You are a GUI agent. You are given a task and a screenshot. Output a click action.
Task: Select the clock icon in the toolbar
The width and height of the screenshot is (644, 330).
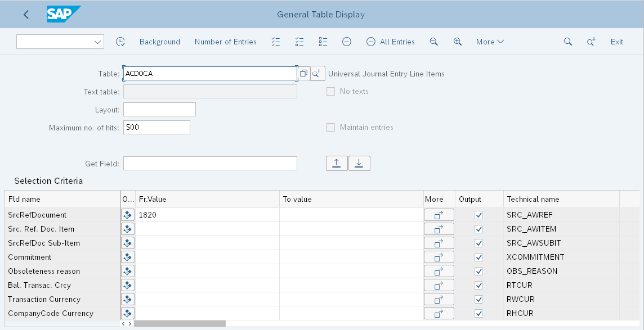click(120, 41)
